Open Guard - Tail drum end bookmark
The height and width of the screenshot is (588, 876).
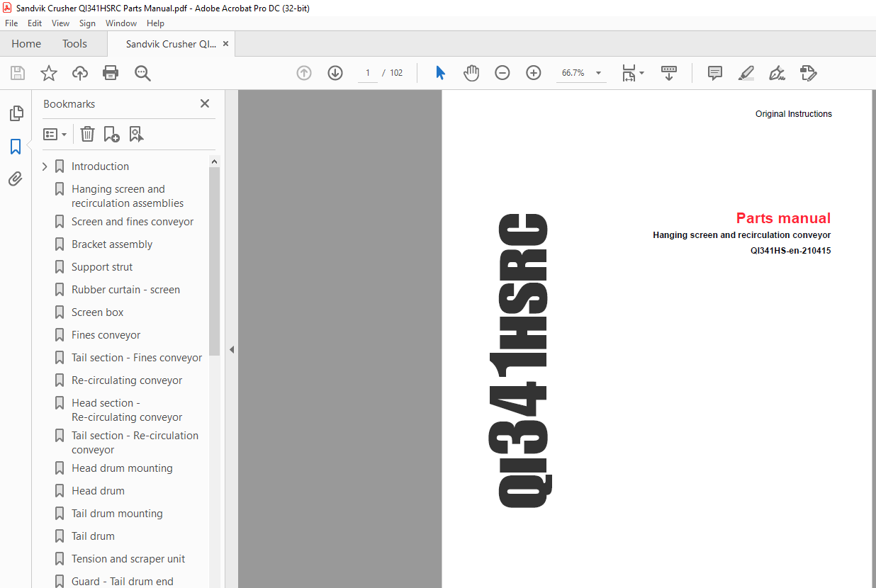click(122, 581)
